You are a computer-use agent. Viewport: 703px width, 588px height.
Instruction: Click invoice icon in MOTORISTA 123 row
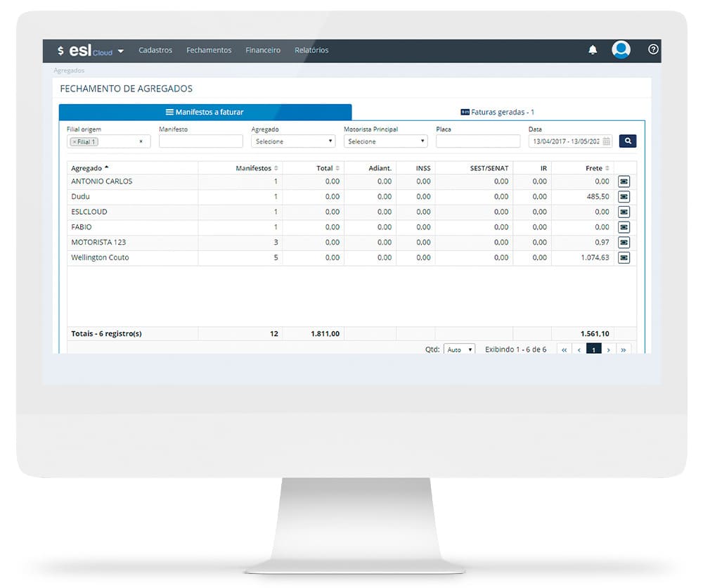tap(624, 243)
